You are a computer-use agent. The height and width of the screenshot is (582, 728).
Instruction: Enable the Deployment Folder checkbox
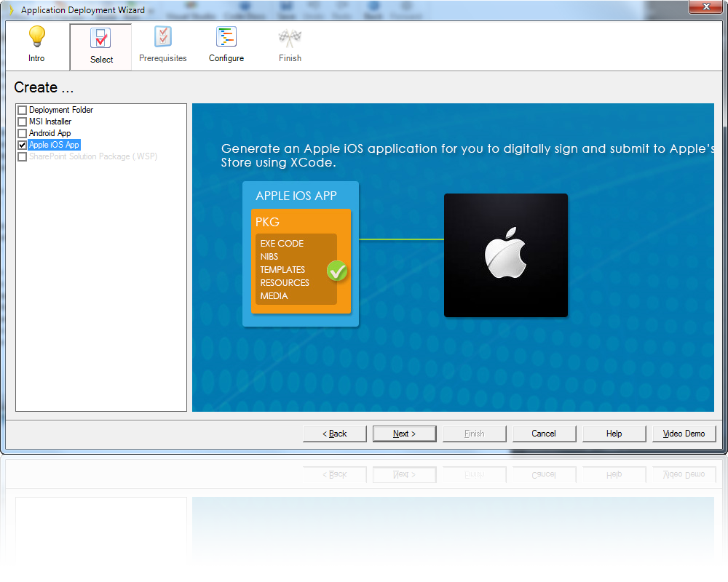[x=22, y=110]
